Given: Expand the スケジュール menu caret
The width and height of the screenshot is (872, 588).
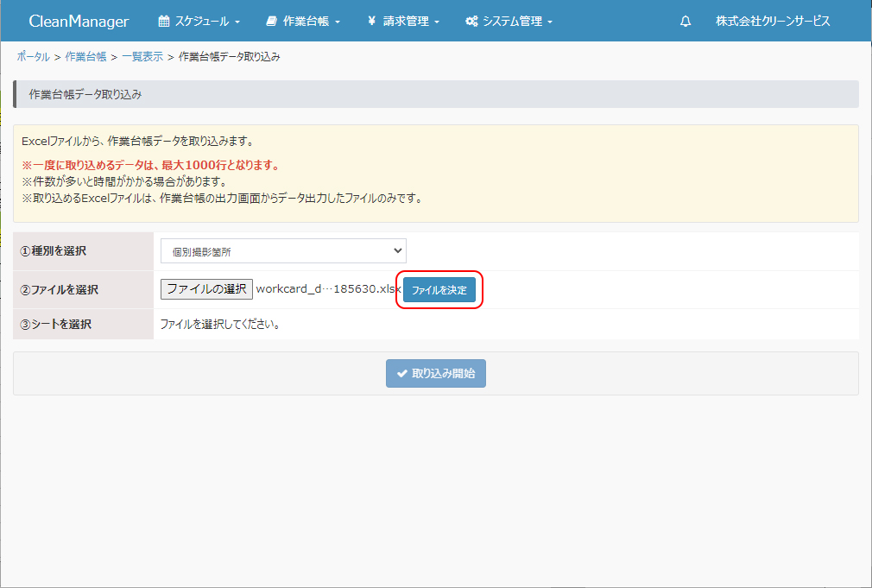Looking at the screenshot, I should pyautogui.click(x=237, y=22).
